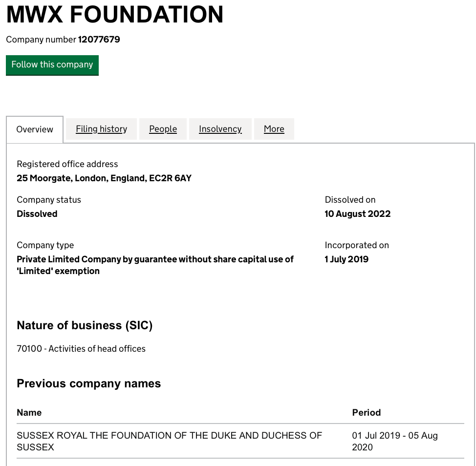This screenshot has height=466, width=476.
Task: Click the Company type label
Action: tap(45, 245)
